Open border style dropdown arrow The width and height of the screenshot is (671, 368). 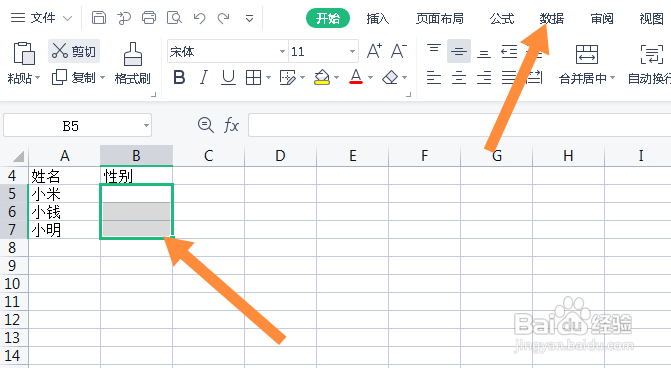pos(268,78)
